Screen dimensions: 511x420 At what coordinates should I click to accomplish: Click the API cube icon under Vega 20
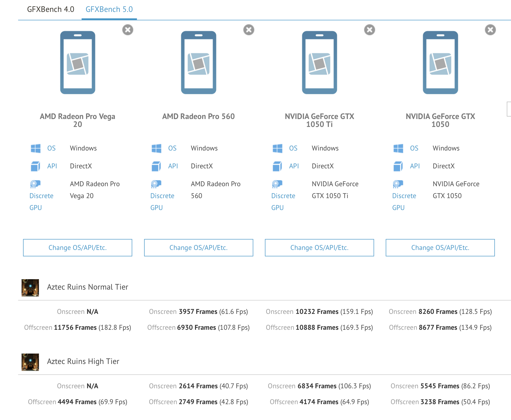coord(35,166)
